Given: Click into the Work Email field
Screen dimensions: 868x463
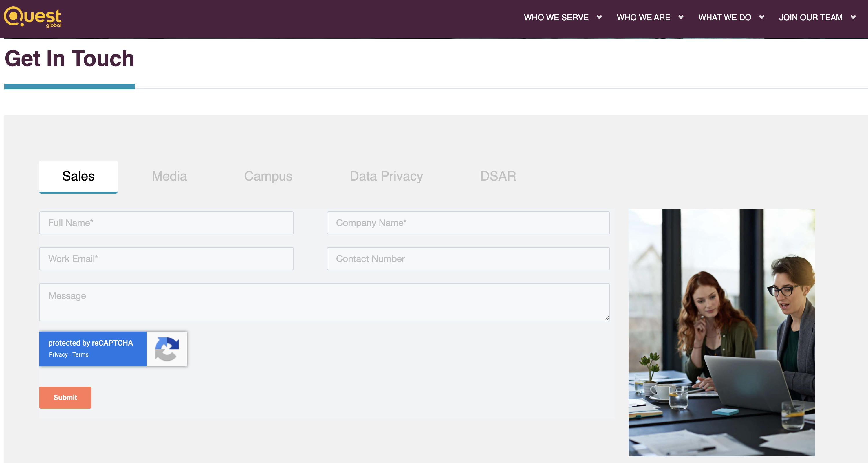Looking at the screenshot, I should 166,259.
